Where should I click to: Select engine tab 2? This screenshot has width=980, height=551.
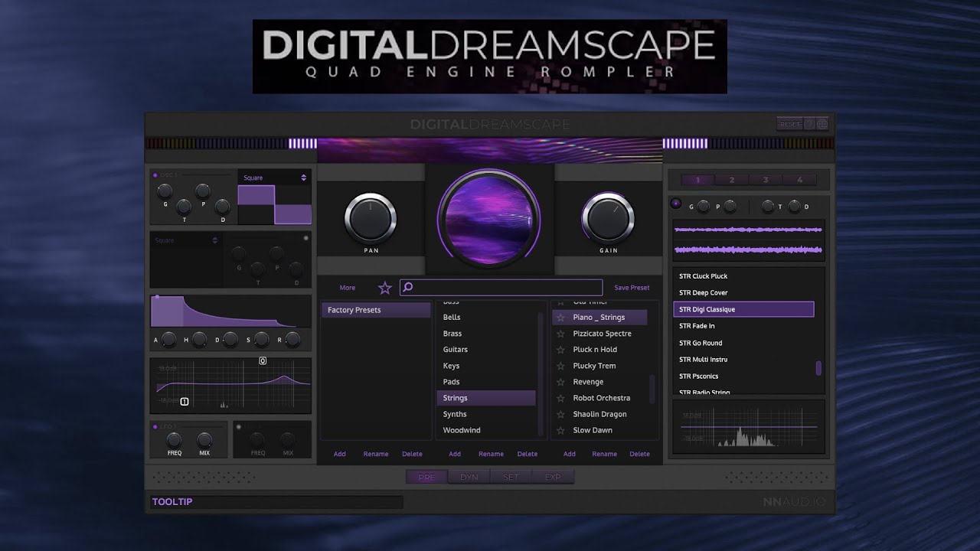point(732,180)
